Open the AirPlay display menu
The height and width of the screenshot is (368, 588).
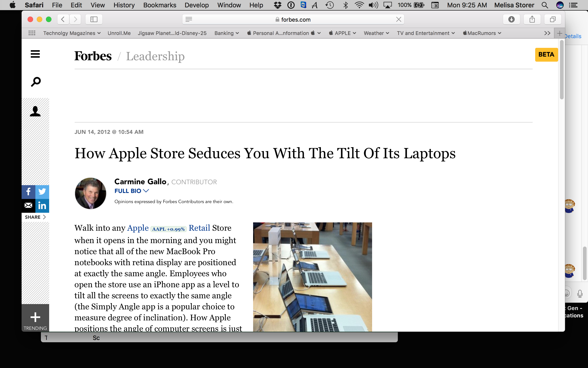tap(387, 5)
